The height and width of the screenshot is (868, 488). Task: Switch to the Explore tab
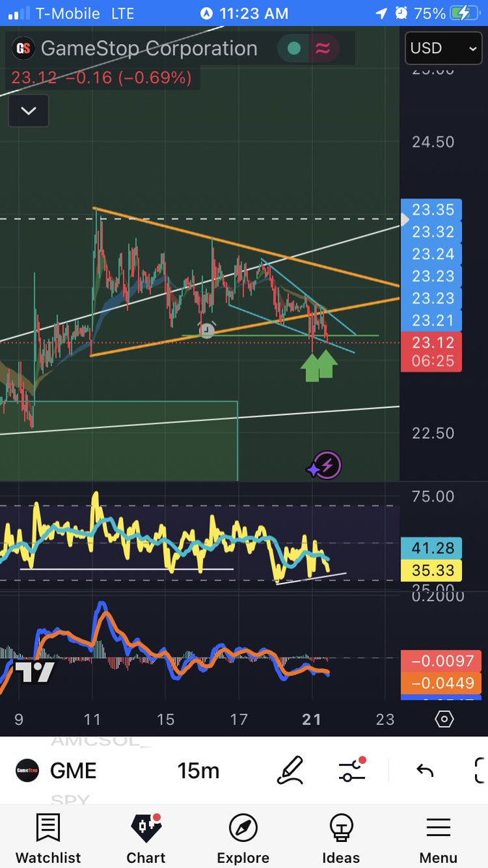pyautogui.click(x=243, y=839)
